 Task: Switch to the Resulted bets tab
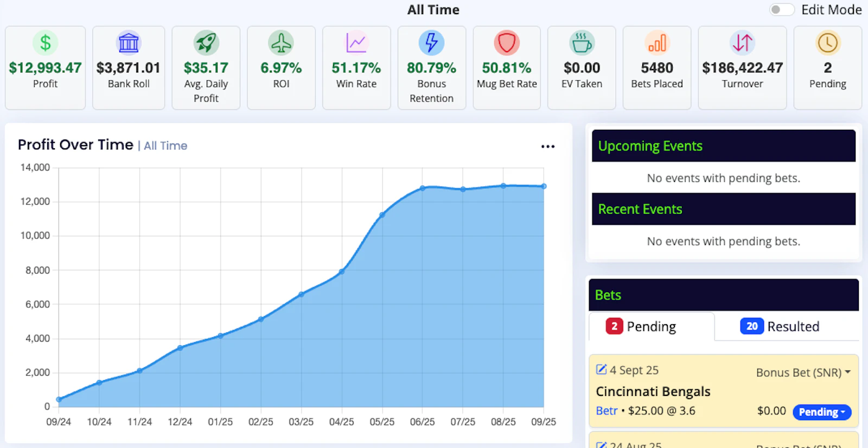[780, 326]
